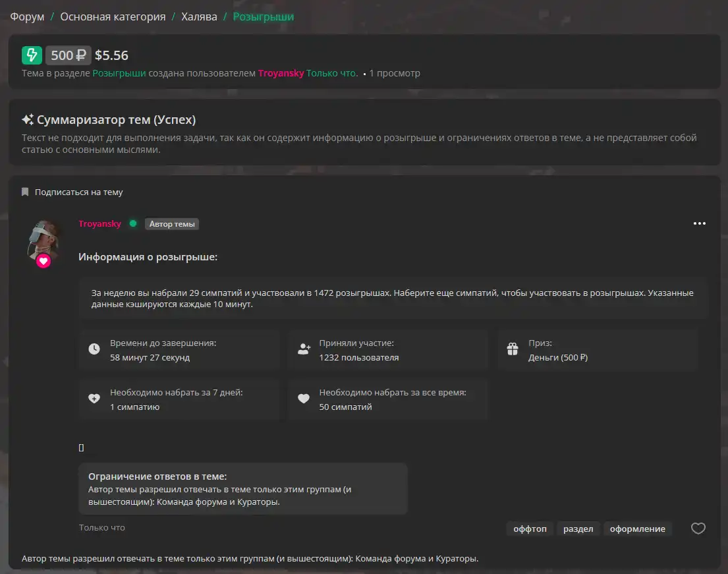Screen dimensions: 728x574
Task: Select the раздел tag button
Action: pos(578,529)
